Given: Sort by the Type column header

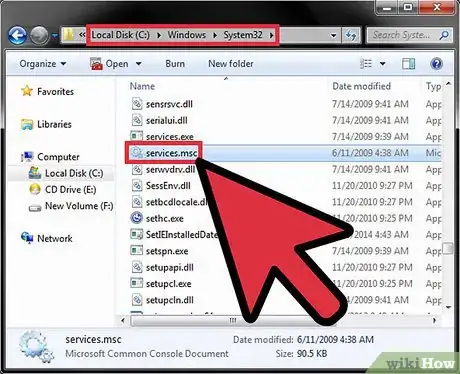Looking at the screenshot, I should tap(433, 86).
